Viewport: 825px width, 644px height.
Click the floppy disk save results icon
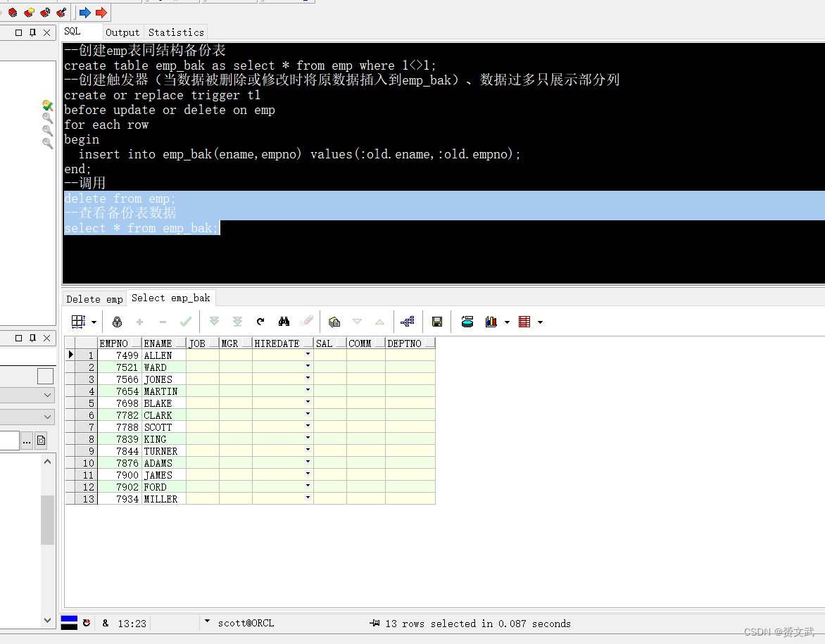click(x=436, y=322)
